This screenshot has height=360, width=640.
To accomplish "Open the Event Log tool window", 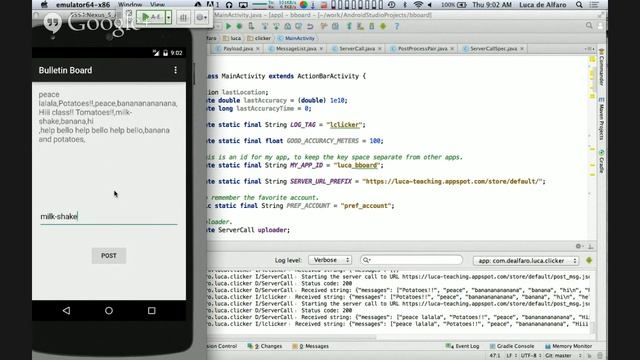I will 463,346.
